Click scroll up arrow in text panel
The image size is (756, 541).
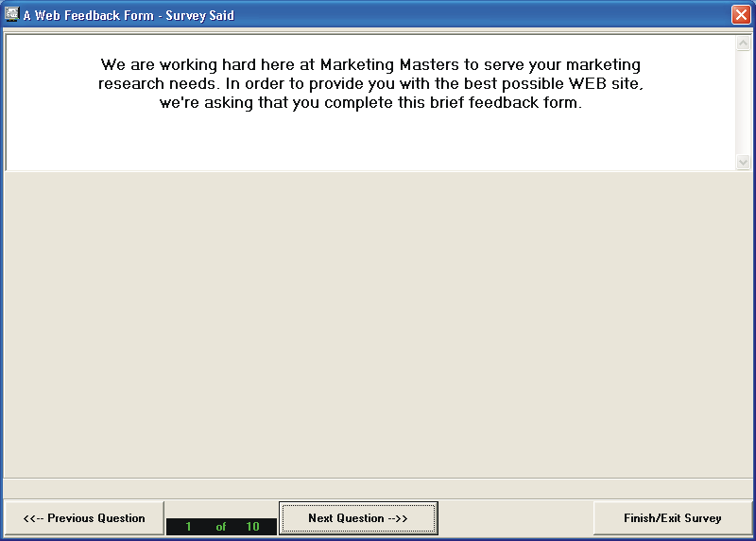tap(743, 44)
